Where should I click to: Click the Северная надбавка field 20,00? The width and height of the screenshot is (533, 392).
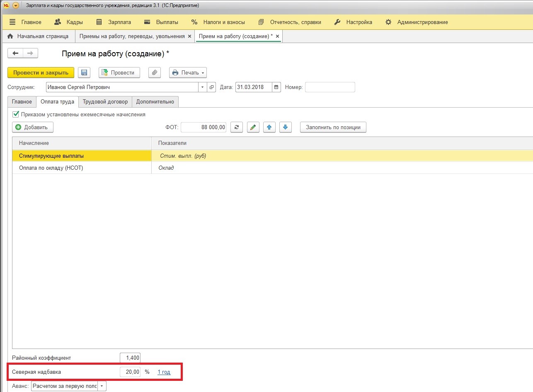pyautogui.click(x=130, y=372)
